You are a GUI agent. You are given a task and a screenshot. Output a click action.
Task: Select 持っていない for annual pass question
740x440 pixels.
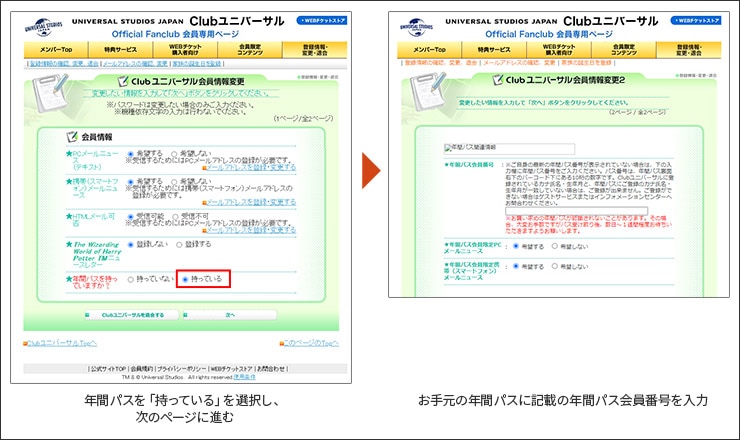[x=131, y=279]
